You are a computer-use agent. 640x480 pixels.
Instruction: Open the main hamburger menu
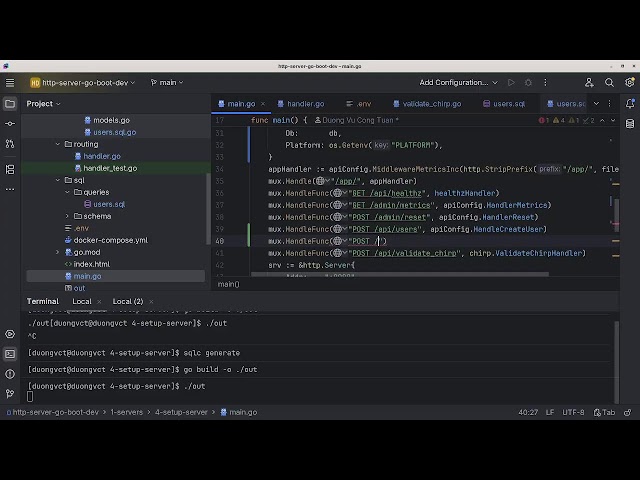pyautogui.click(x=10, y=82)
